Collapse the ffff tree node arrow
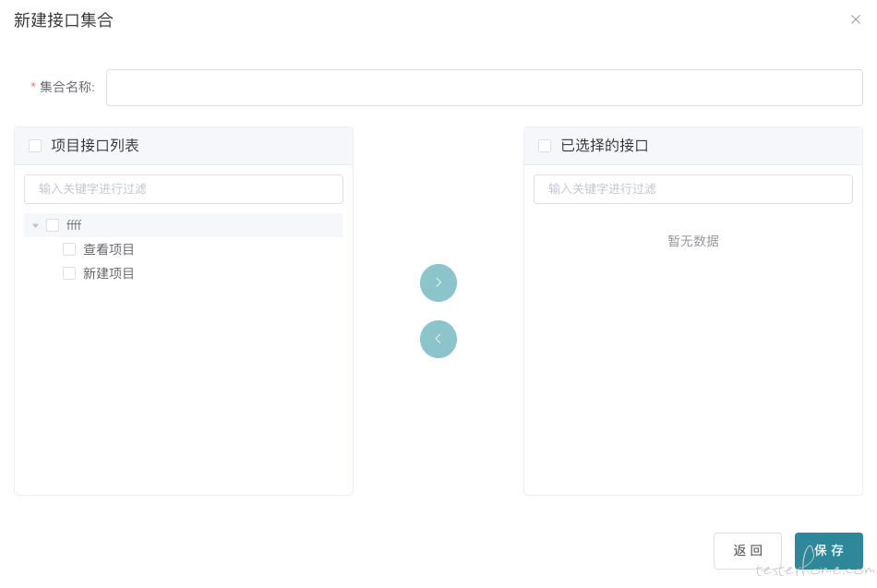Screen dimensions: 877x588 (35, 225)
